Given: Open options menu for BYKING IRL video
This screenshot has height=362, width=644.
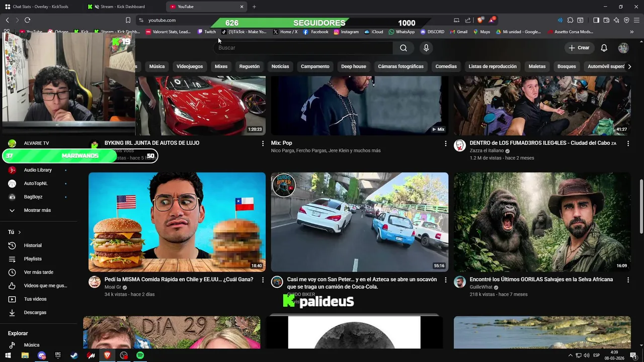Looking at the screenshot, I should [x=263, y=143].
